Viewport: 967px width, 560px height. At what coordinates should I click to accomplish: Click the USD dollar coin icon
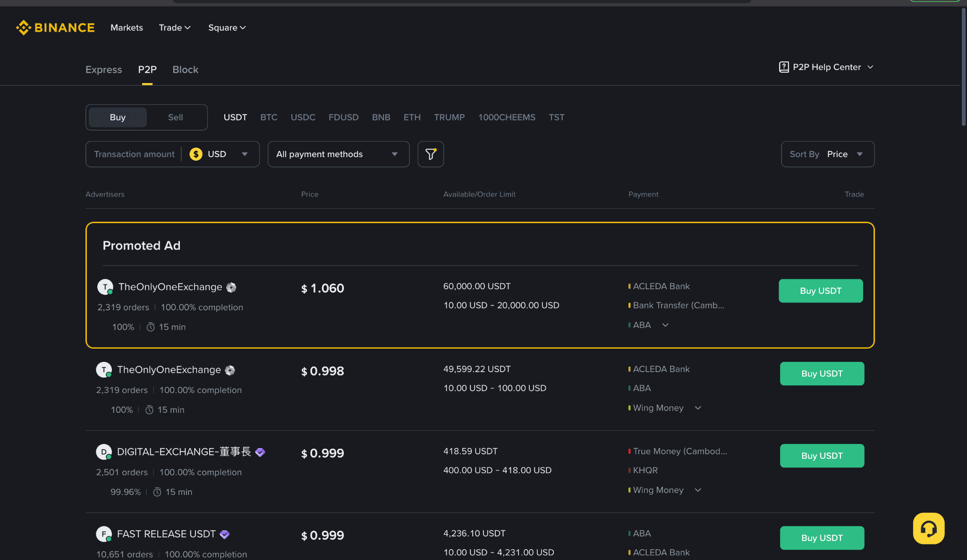pyautogui.click(x=196, y=154)
